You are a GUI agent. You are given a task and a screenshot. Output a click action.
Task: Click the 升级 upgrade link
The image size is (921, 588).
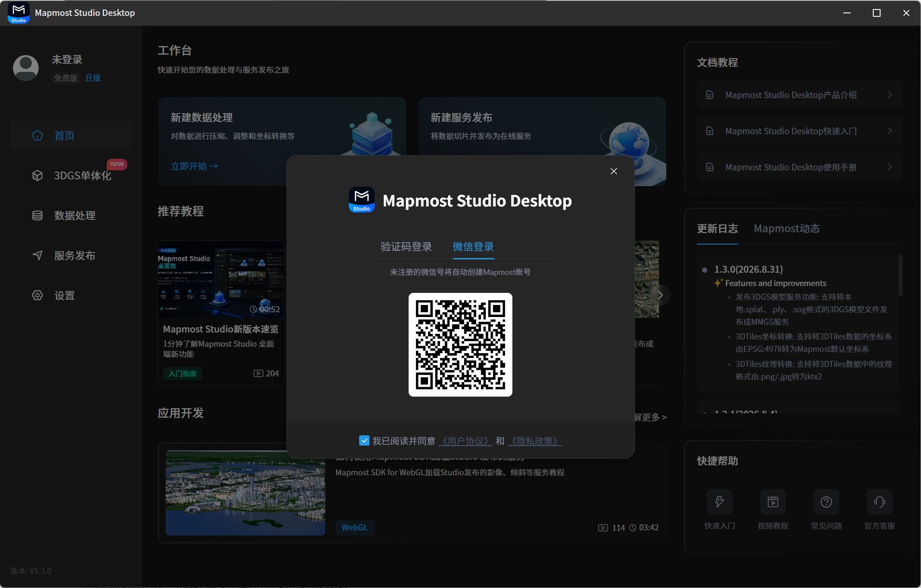92,78
